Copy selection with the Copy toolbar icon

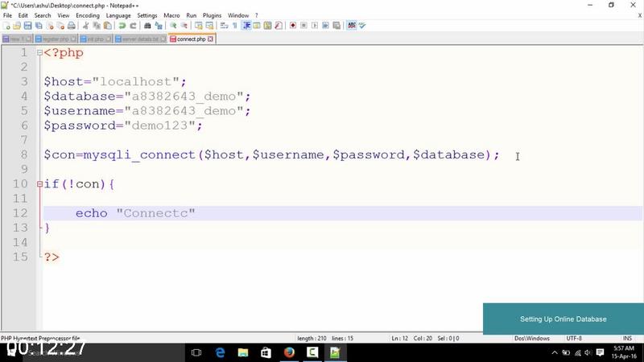(97, 26)
